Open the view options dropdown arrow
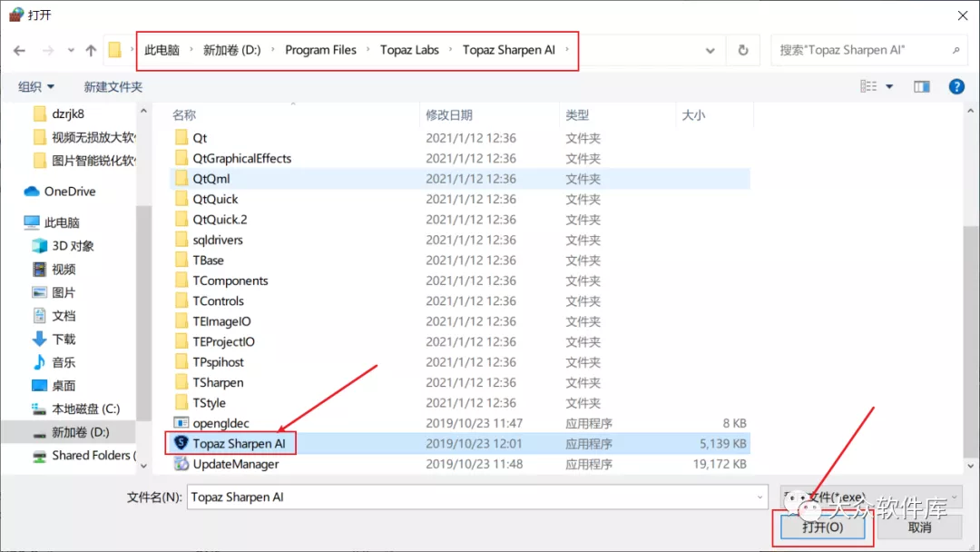Image resolution: width=980 pixels, height=552 pixels. click(x=889, y=86)
